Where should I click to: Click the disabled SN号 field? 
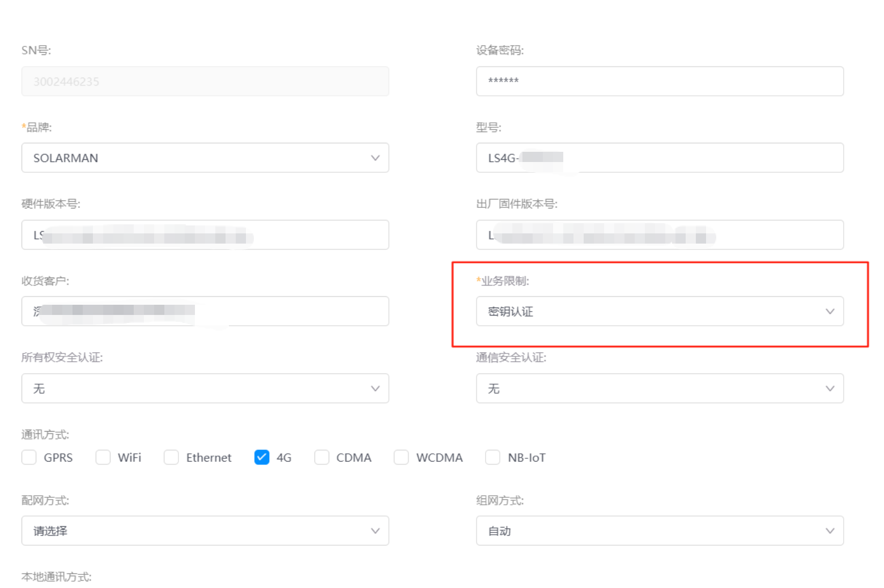[x=205, y=82]
